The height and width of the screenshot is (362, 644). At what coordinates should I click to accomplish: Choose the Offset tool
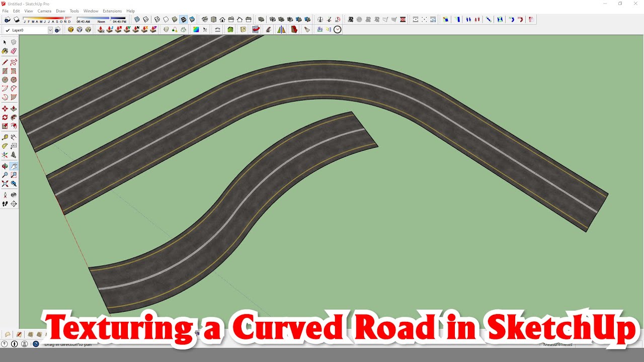pyautogui.click(x=14, y=126)
